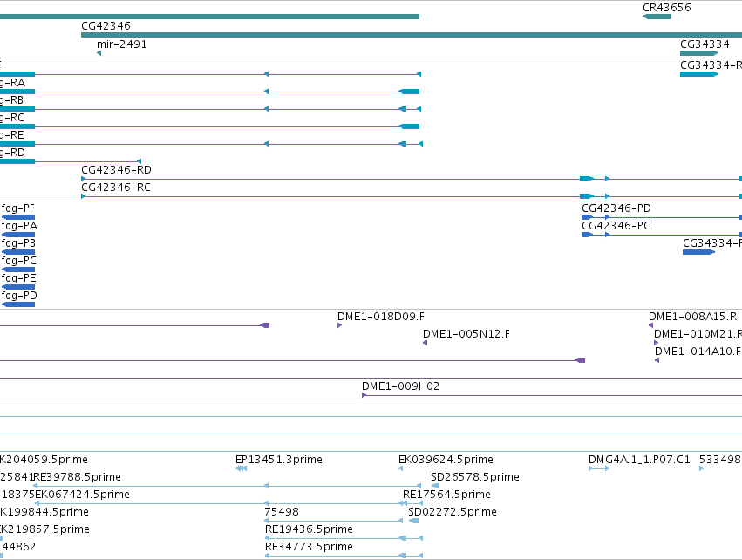Viewport: 742px width, 560px height.
Task: Click the RE19436.5prime EST line
Action: pyautogui.click(x=344, y=539)
